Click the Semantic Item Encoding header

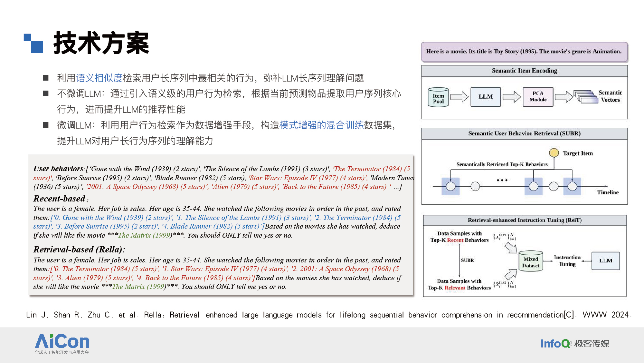524,71
